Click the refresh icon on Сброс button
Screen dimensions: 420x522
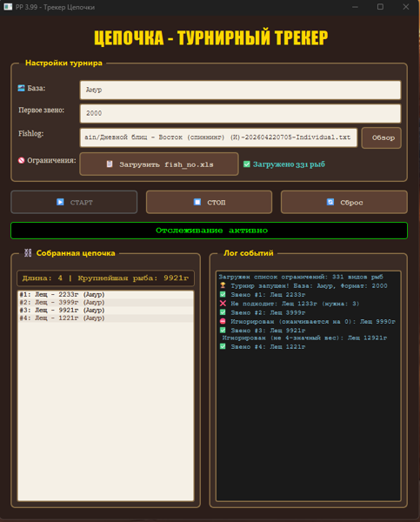click(x=330, y=202)
